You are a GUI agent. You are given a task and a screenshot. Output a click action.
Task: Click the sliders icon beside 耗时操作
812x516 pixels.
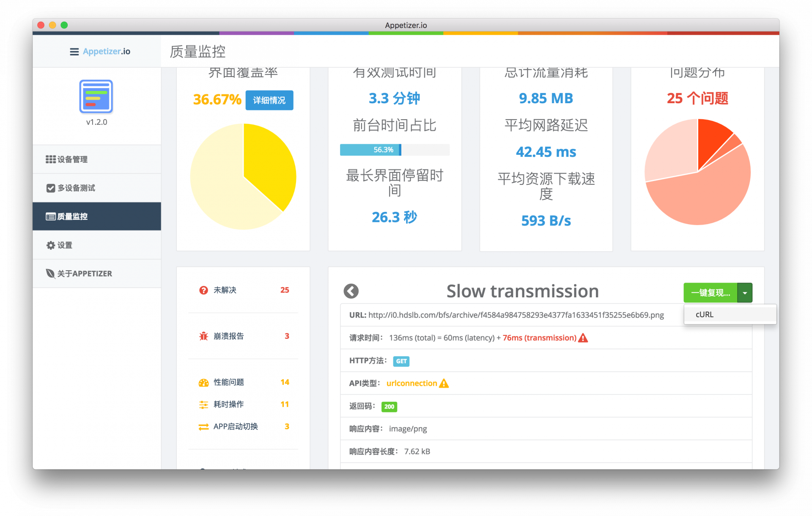203,405
